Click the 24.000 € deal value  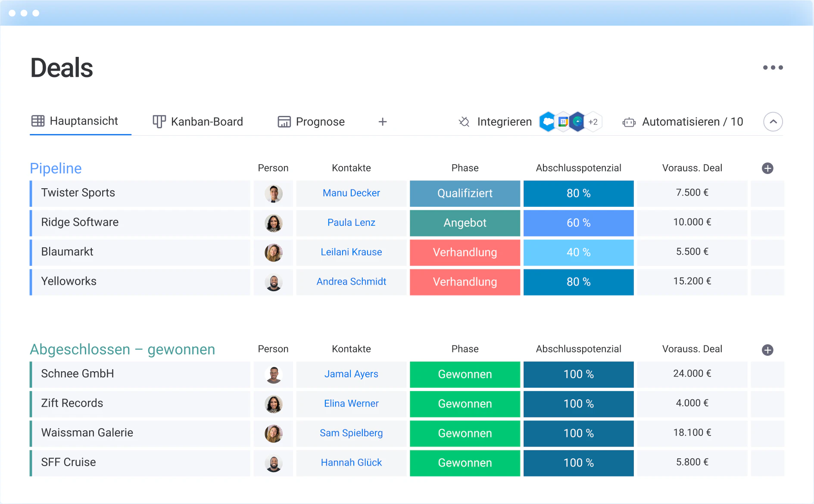click(692, 373)
